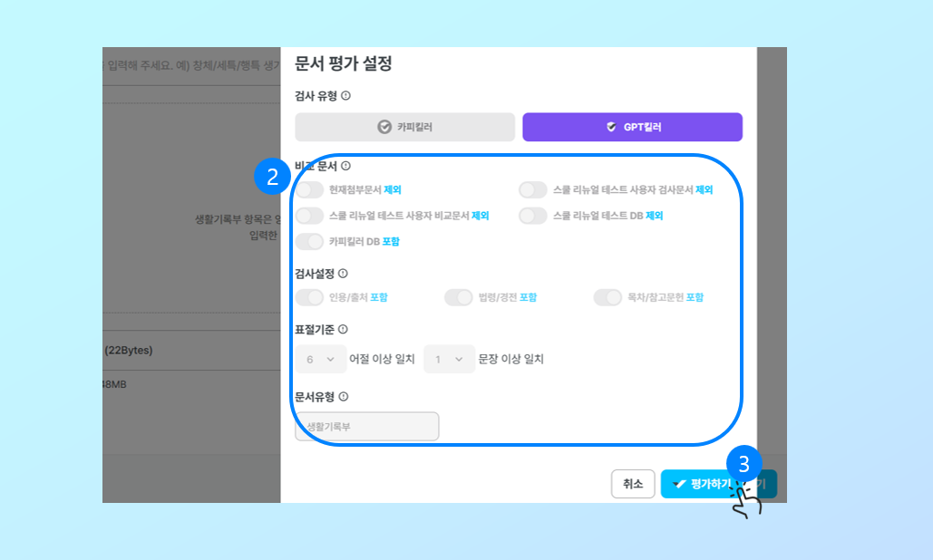Click info icon next to 표절기준
Image resolution: width=933 pixels, height=560 pixels.
pyautogui.click(x=343, y=329)
